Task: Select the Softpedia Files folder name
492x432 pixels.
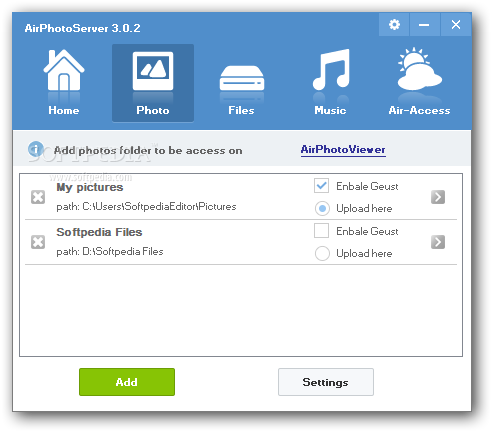Action: (x=99, y=232)
